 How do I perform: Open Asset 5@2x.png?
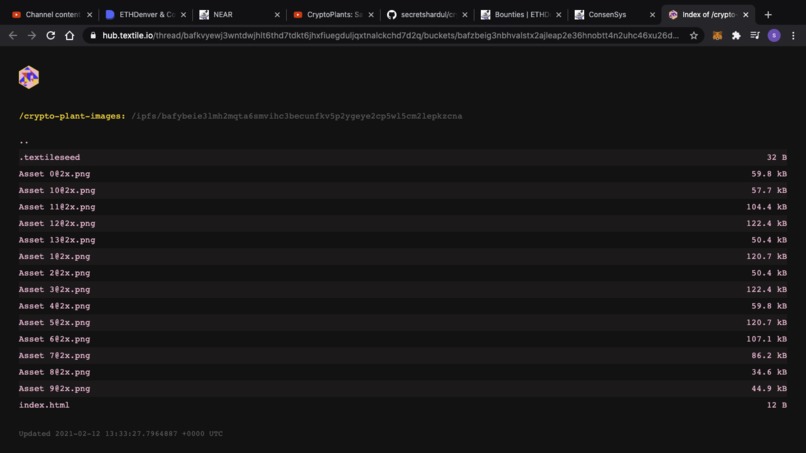[x=54, y=322]
